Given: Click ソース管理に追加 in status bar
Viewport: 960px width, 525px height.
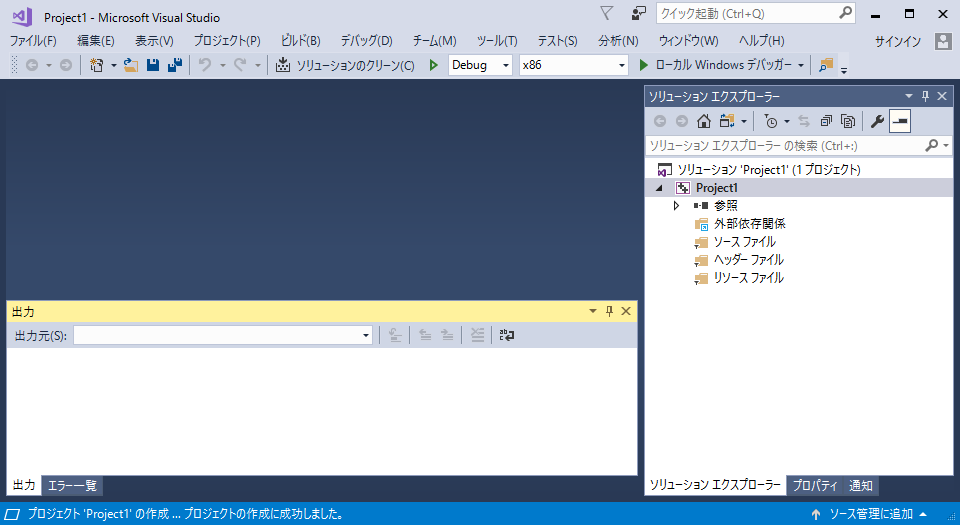Looking at the screenshot, I should click(x=869, y=515).
